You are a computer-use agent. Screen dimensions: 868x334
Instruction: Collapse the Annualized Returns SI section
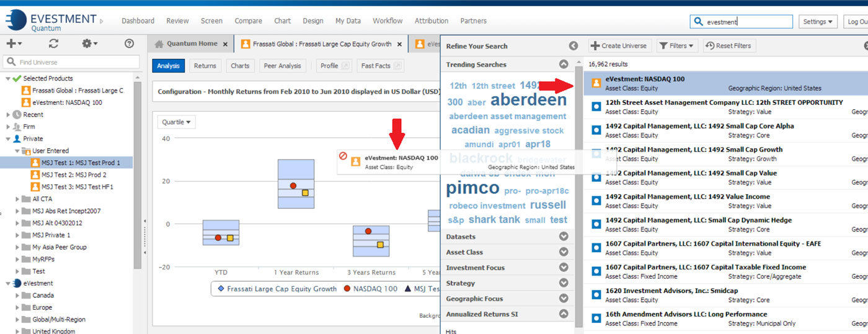click(x=564, y=314)
